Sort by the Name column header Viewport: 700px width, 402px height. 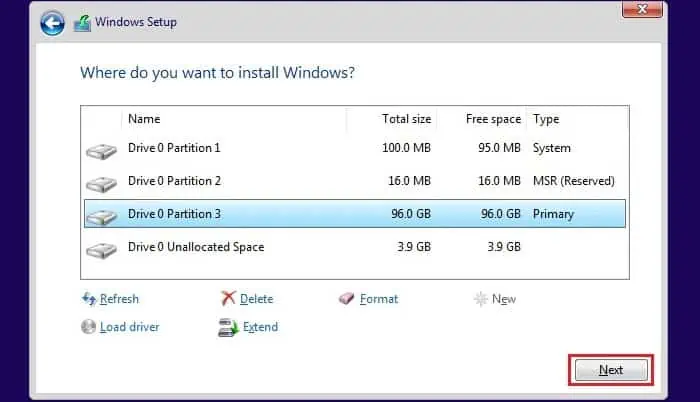(x=144, y=119)
